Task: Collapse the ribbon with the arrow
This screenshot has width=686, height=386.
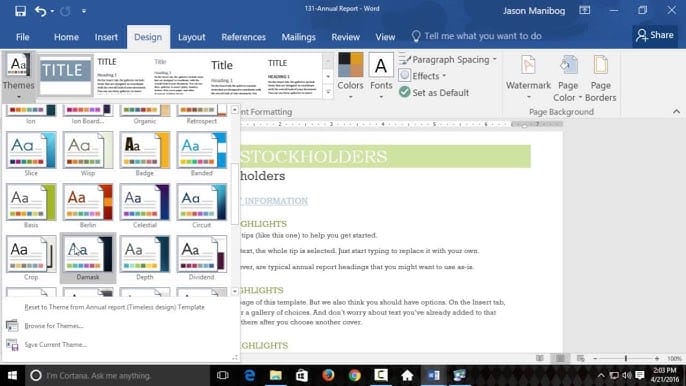Action: click(x=676, y=112)
